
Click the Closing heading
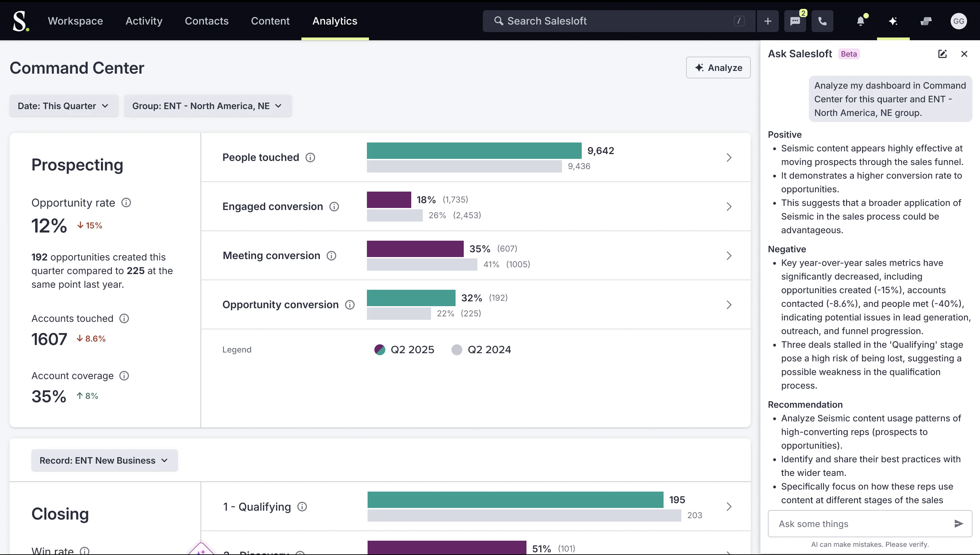(60, 514)
